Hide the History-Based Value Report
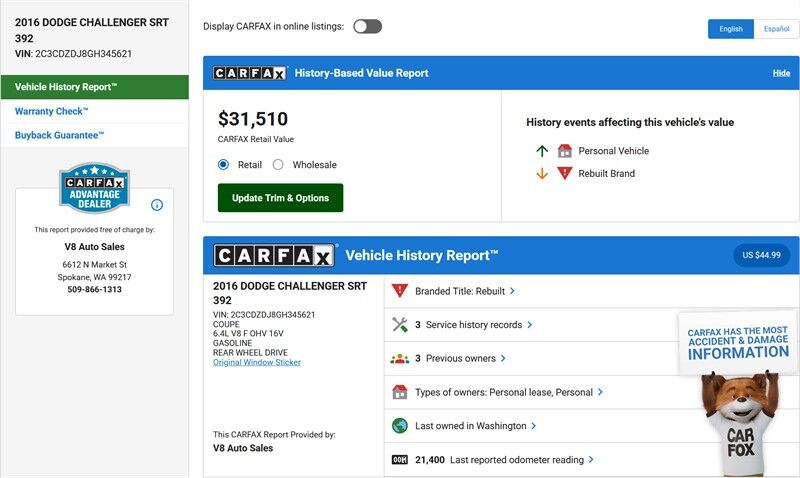800x478 pixels. 781,73
